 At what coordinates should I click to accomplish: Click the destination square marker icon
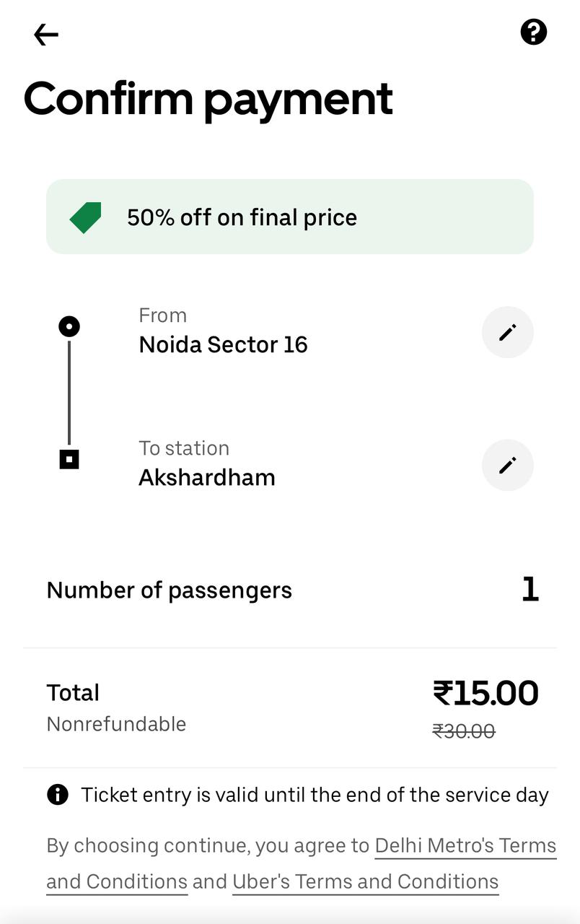(69, 458)
